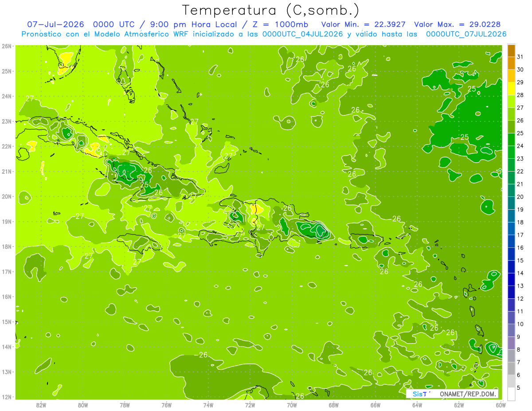Click the '80W' longitude axis label

pos(83,405)
